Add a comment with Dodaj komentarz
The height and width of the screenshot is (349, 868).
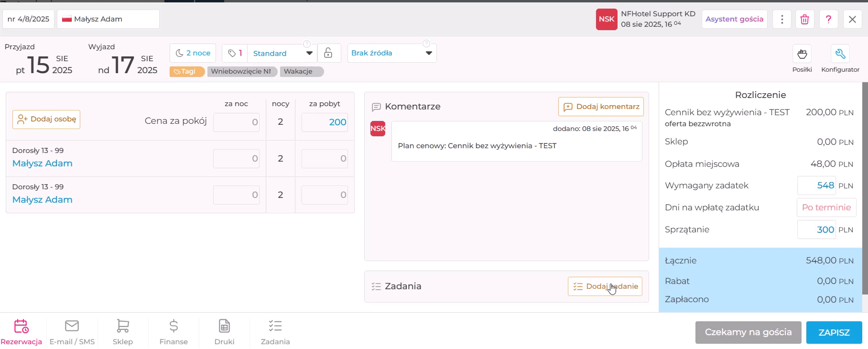[x=601, y=107]
